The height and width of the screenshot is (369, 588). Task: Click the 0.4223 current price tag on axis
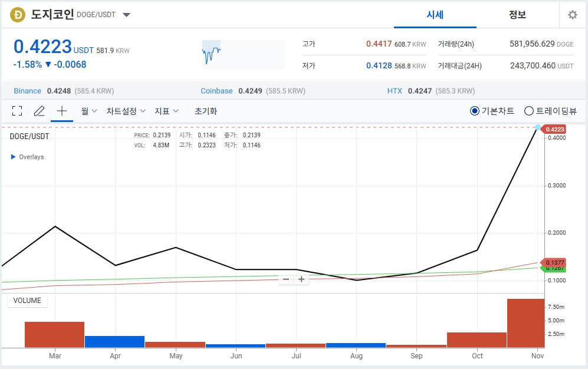coord(554,129)
